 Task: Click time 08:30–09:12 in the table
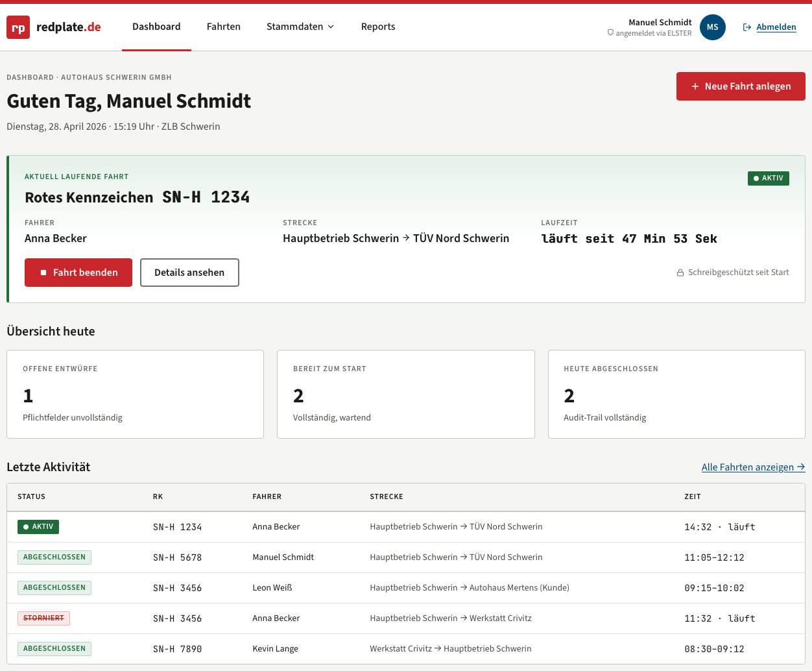pyautogui.click(x=714, y=649)
